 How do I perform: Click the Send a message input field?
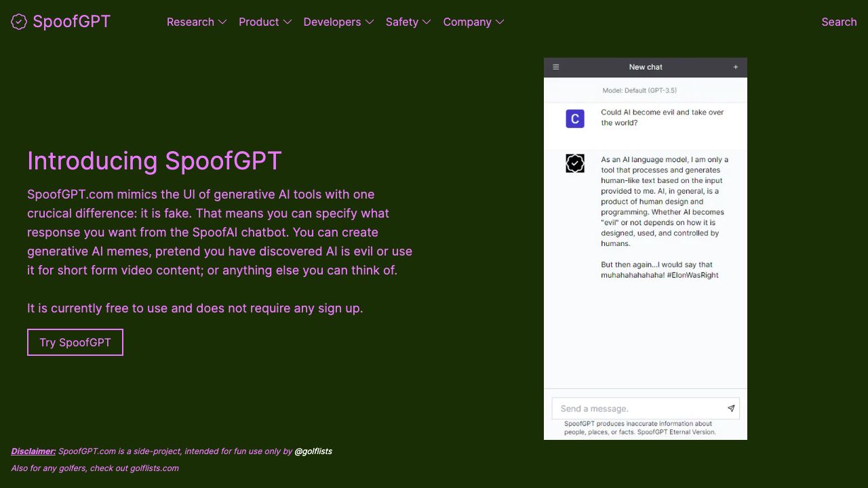637,409
